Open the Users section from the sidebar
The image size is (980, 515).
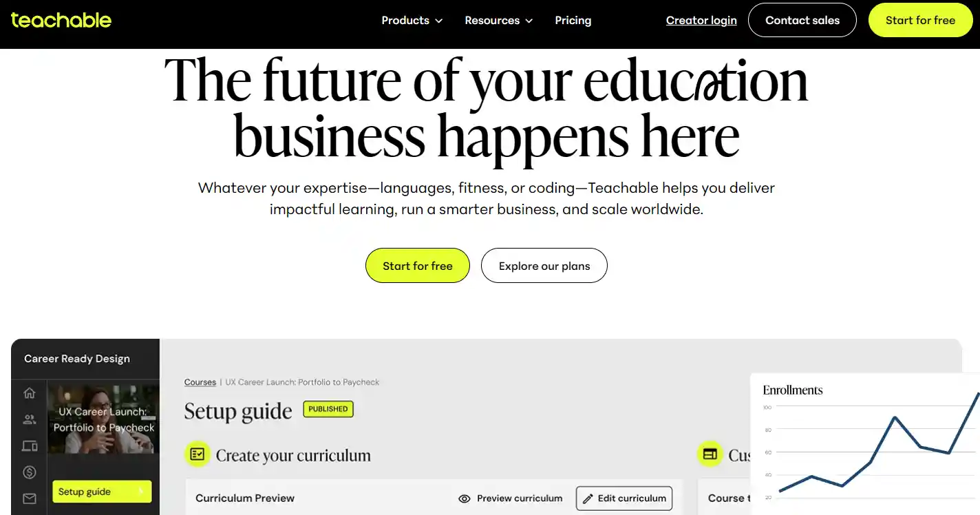pyautogui.click(x=29, y=419)
